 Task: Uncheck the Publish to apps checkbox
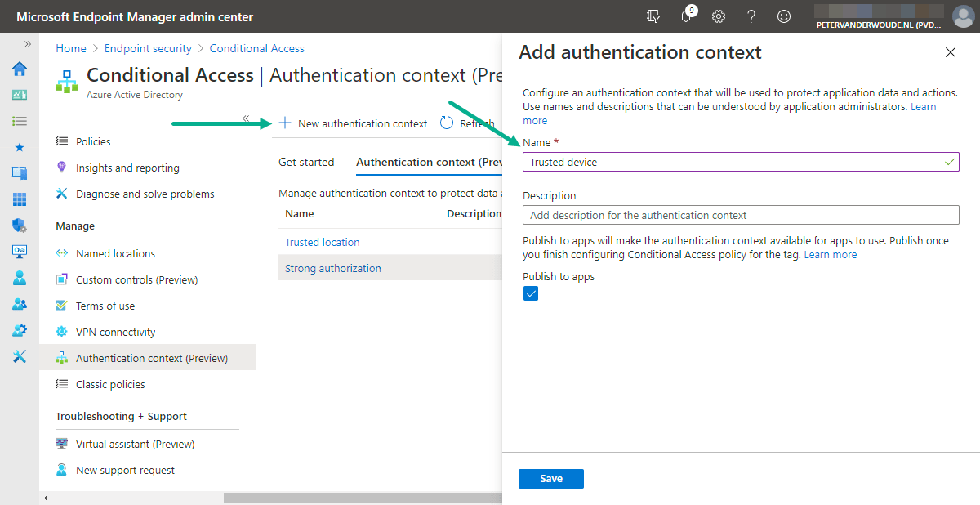(x=531, y=293)
